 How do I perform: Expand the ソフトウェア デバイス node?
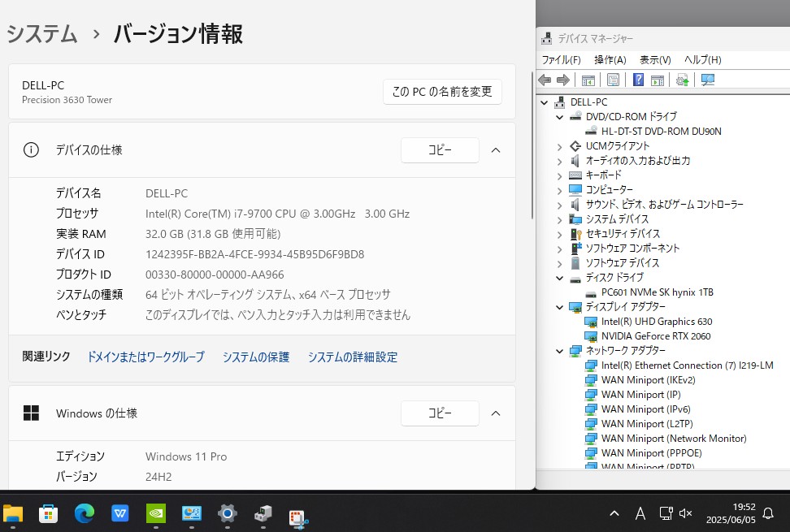560,264
